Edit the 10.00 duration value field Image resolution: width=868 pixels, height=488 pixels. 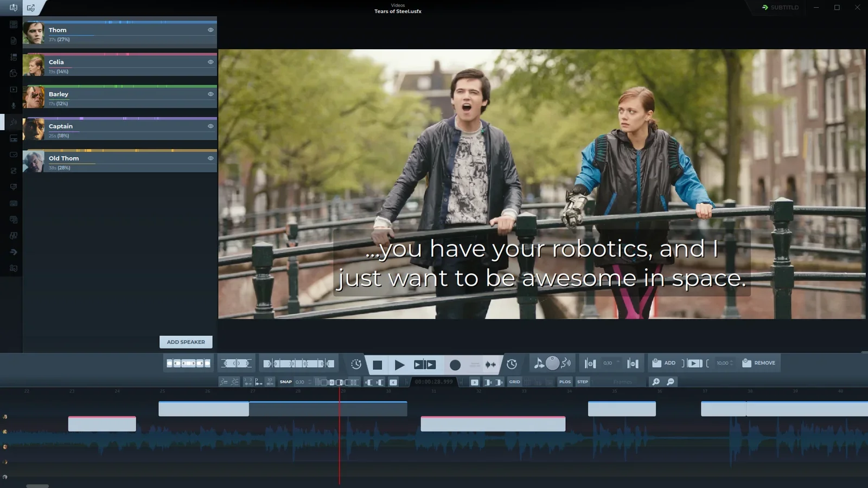tap(725, 363)
